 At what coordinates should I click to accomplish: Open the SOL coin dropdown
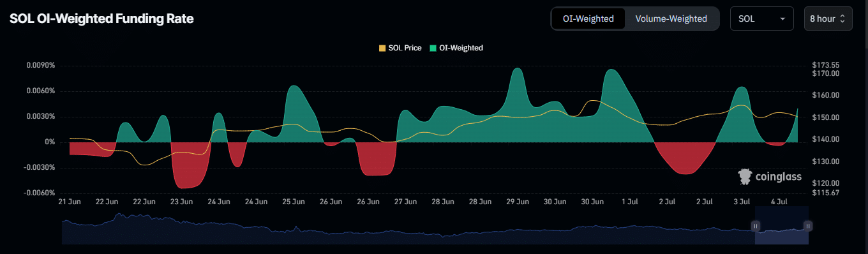point(761,19)
